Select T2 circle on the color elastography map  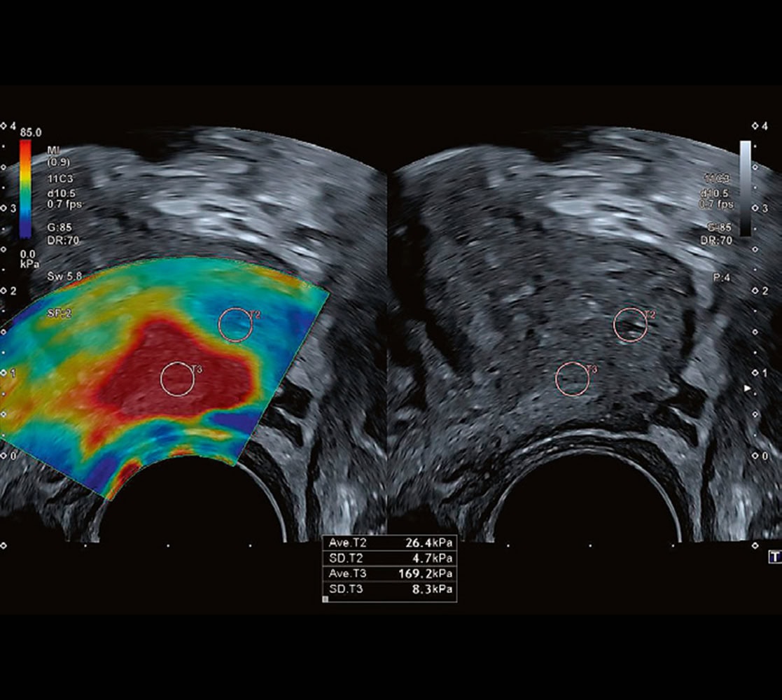[x=235, y=325]
